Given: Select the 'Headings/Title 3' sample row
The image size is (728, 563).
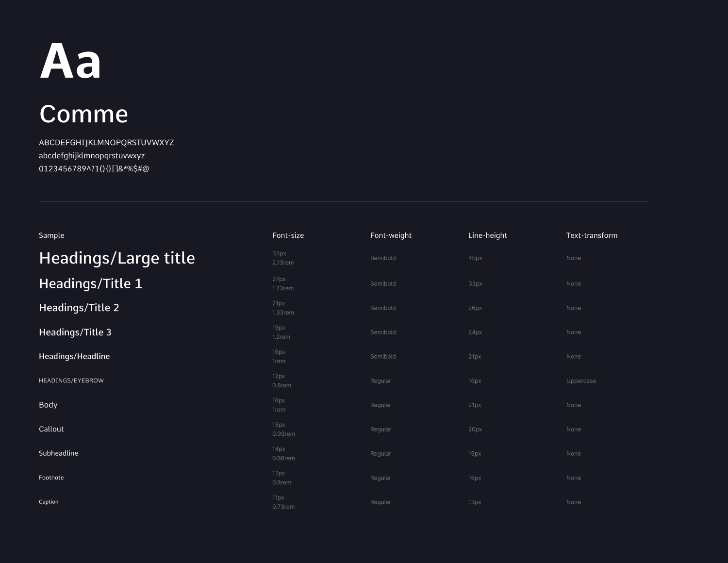Looking at the screenshot, I should (75, 332).
